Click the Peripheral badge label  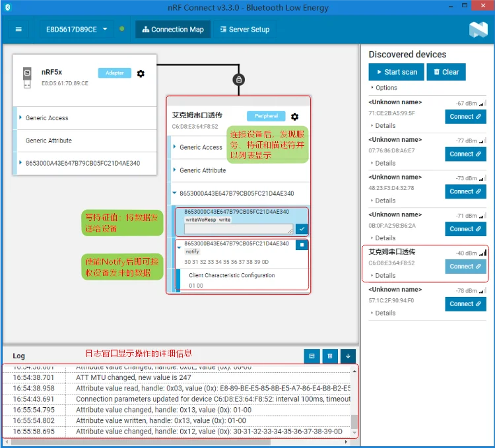pyautogui.click(x=266, y=116)
